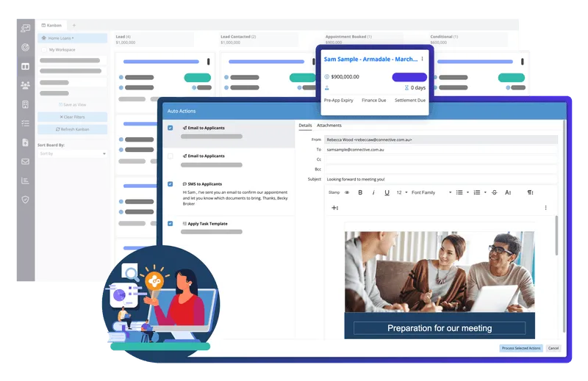Click the plus insert icon in editor

[x=335, y=208]
